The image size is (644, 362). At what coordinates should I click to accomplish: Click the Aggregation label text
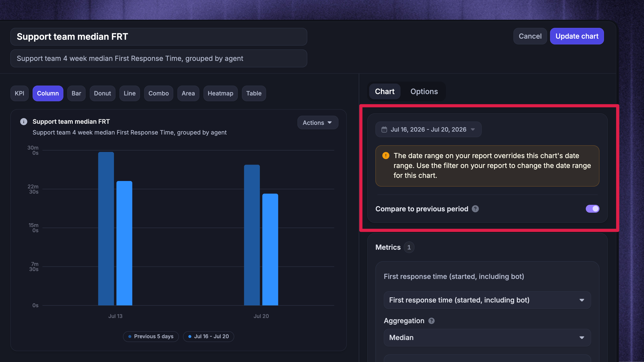click(x=404, y=321)
